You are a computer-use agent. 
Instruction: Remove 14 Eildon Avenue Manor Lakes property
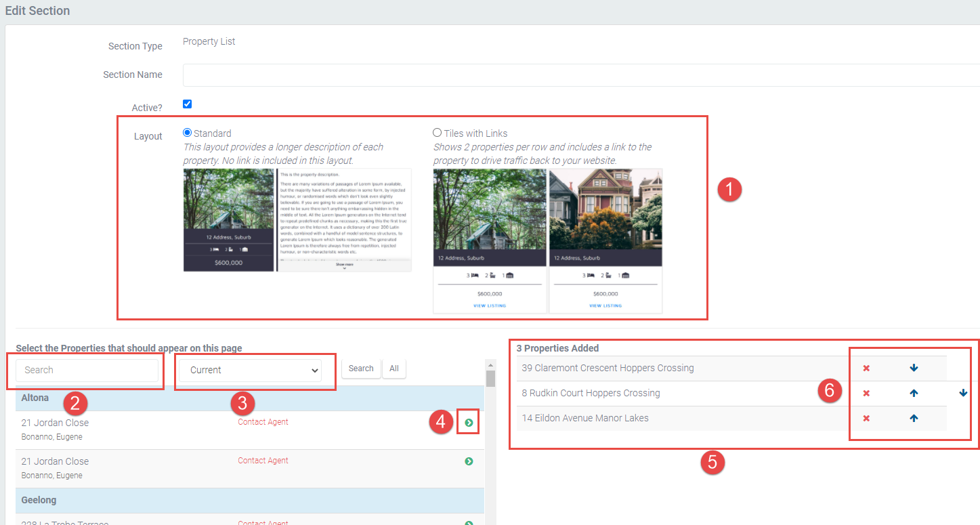pyautogui.click(x=866, y=419)
